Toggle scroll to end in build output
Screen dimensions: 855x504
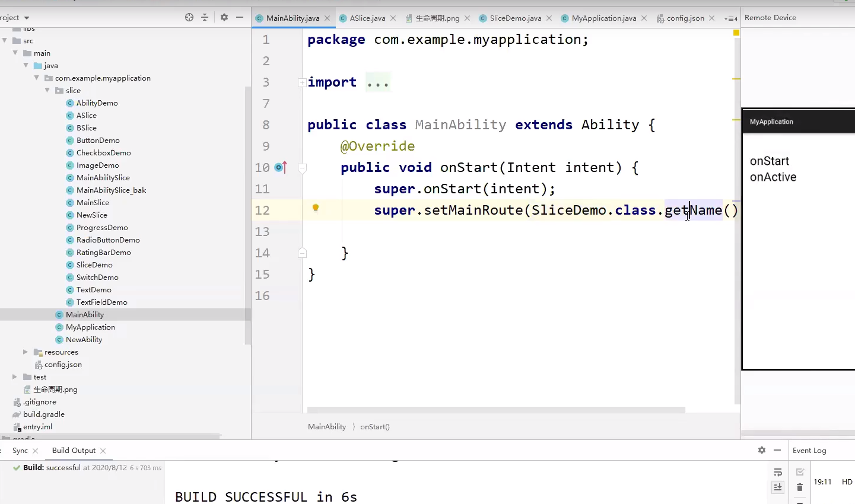tap(778, 487)
